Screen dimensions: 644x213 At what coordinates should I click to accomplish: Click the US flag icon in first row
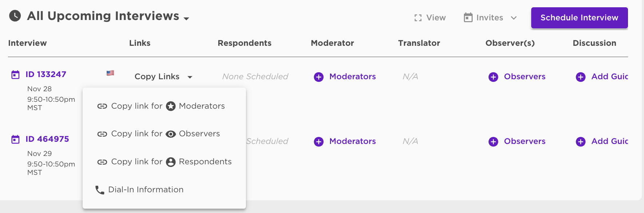click(x=110, y=73)
